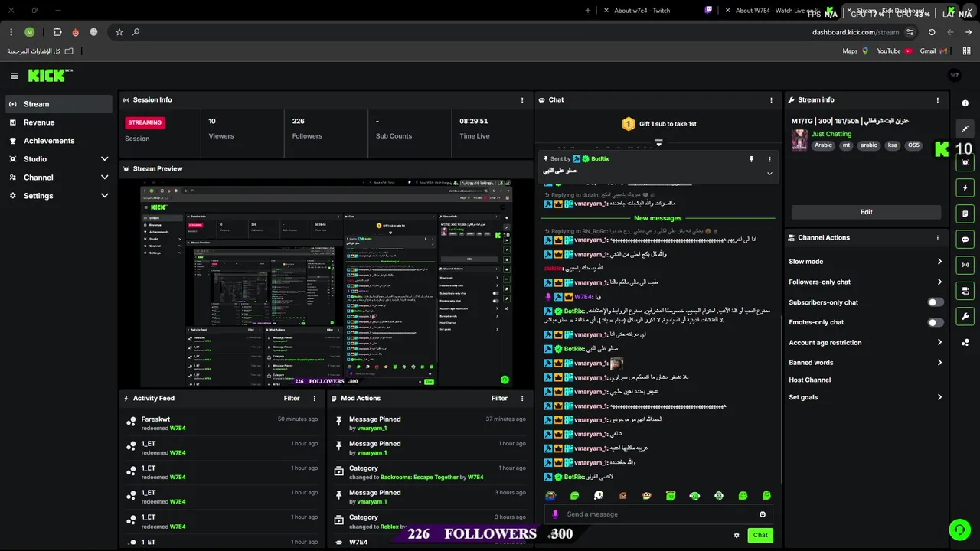Open the user avatar menu top right
The image size is (980, 551).
click(x=954, y=76)
